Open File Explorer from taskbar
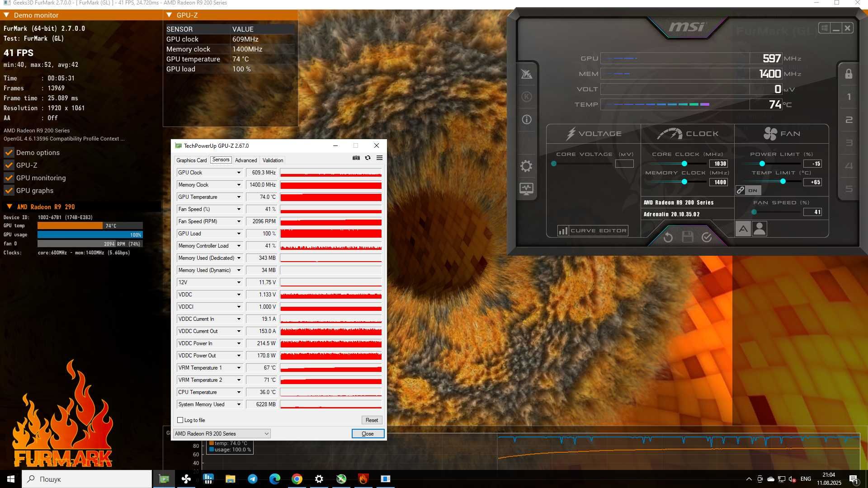This screenshot has width=868, height=488. (230, 479)
